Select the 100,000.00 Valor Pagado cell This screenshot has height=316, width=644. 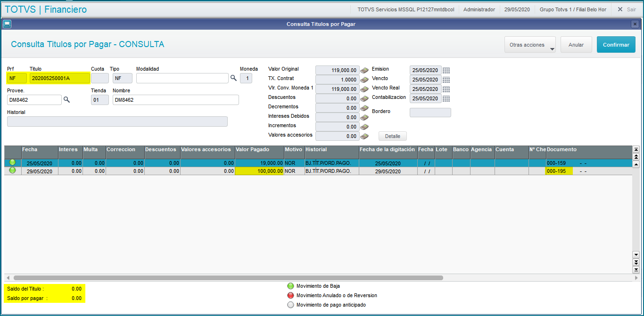[259, 171]
